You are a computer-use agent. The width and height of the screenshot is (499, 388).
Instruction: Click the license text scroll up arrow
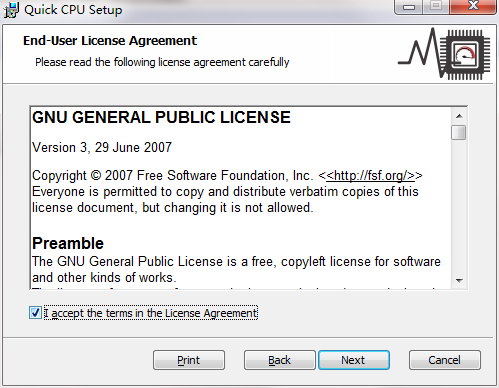[x=459, y=116]
